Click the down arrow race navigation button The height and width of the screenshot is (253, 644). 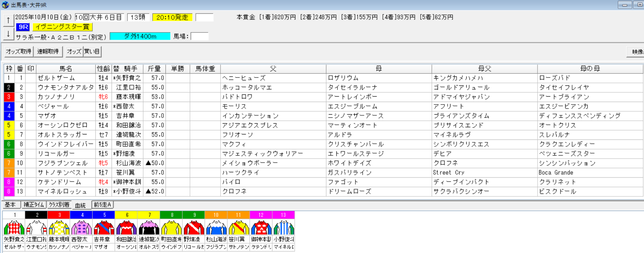pyautogui.click(x=8, y=34)
